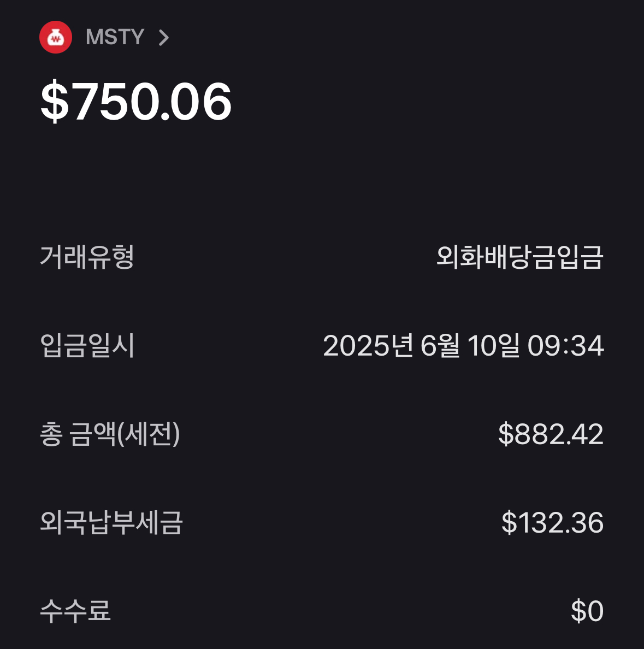Select the 750.06 digits in the header amount
Image resolution: width=644 pixels, height=649 pixels.
click(x=153, y=102)
